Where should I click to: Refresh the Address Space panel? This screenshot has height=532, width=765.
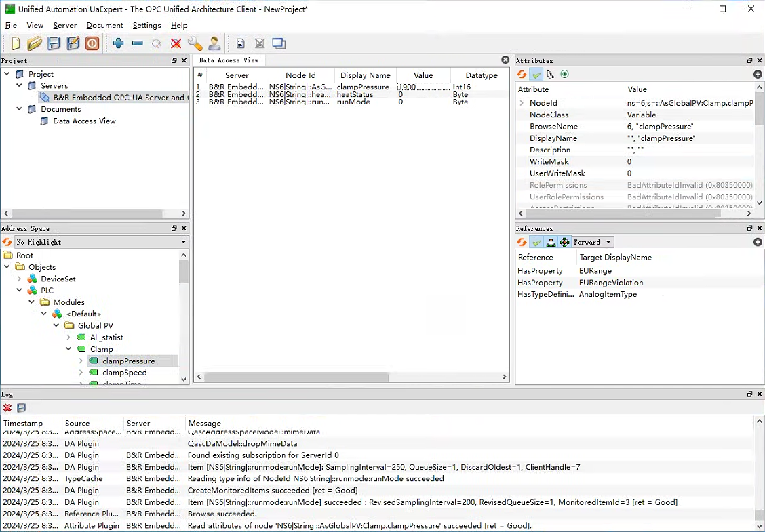(x=7, y=242)
